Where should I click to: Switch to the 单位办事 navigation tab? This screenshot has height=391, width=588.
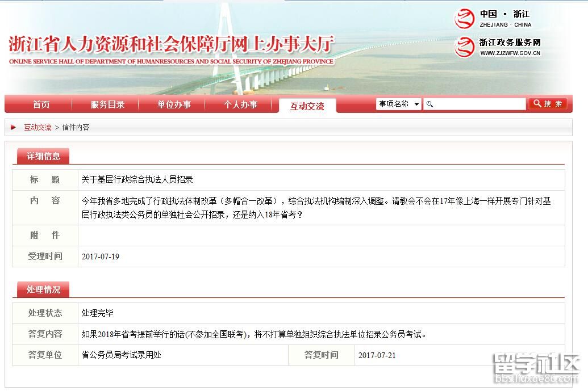pyautogui.click(x=174, y=105)
